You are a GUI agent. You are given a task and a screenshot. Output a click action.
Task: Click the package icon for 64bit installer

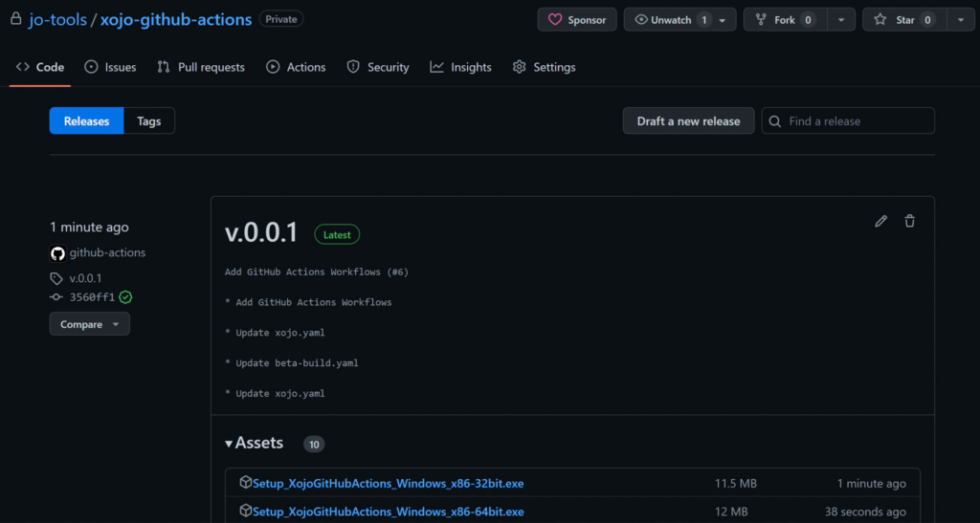click(x=246, y=511)
